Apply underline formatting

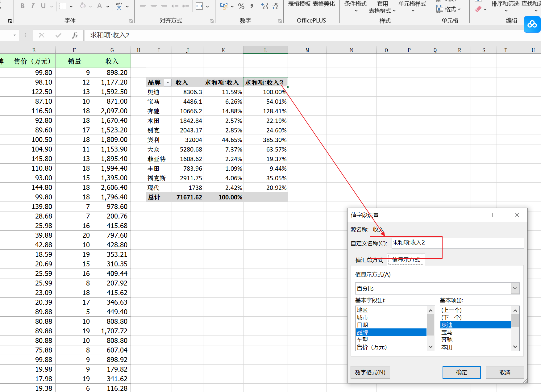pyautogui.click(x=43, y=6)
